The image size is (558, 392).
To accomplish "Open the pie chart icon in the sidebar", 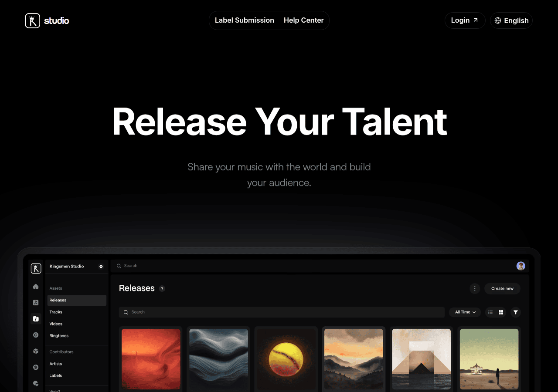I will point(36,383).
